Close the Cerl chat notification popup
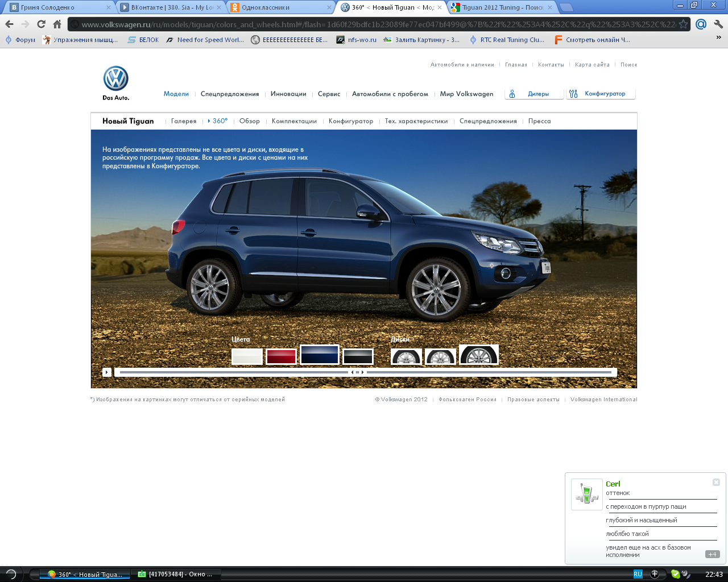This screenshot has height=582, width=728. tap(716, 482)
